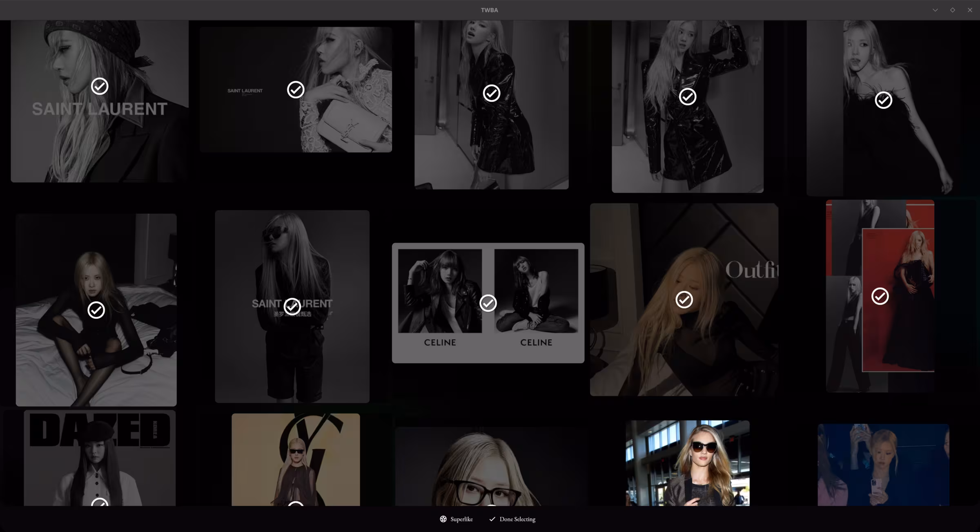Click the Done Selecting checkmark icon

tap(492, 519)
